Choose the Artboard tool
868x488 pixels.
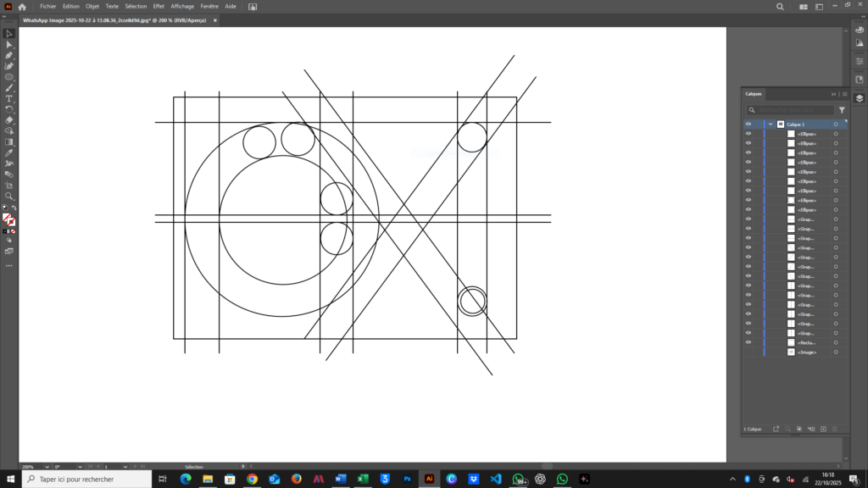click(x=8, y=186)
